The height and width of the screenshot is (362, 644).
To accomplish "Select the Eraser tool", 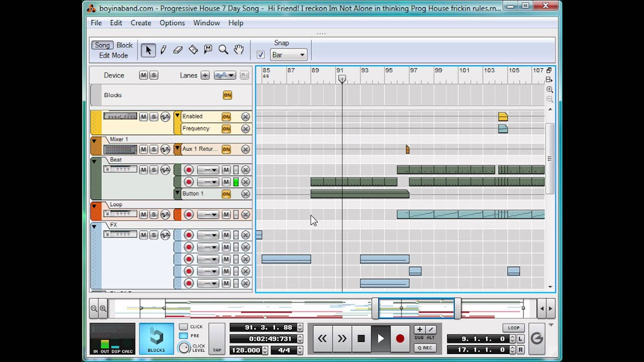I will coord(178,50).
